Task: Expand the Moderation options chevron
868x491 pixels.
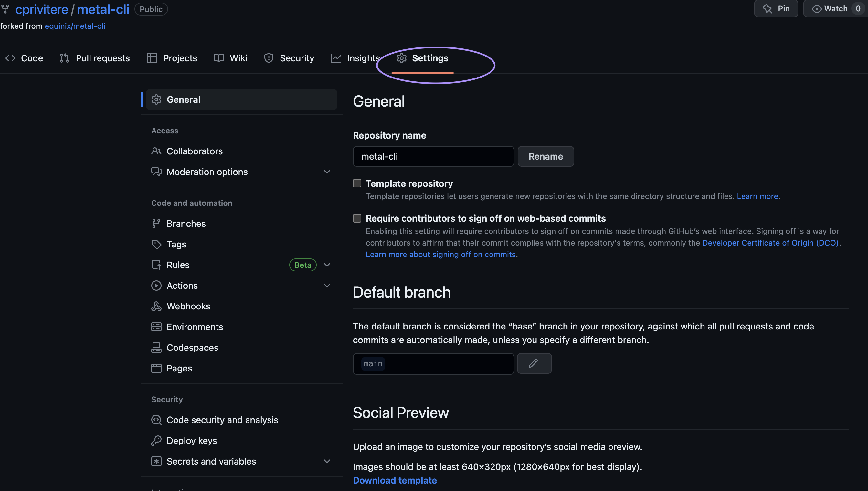Action: coord(327,172)
